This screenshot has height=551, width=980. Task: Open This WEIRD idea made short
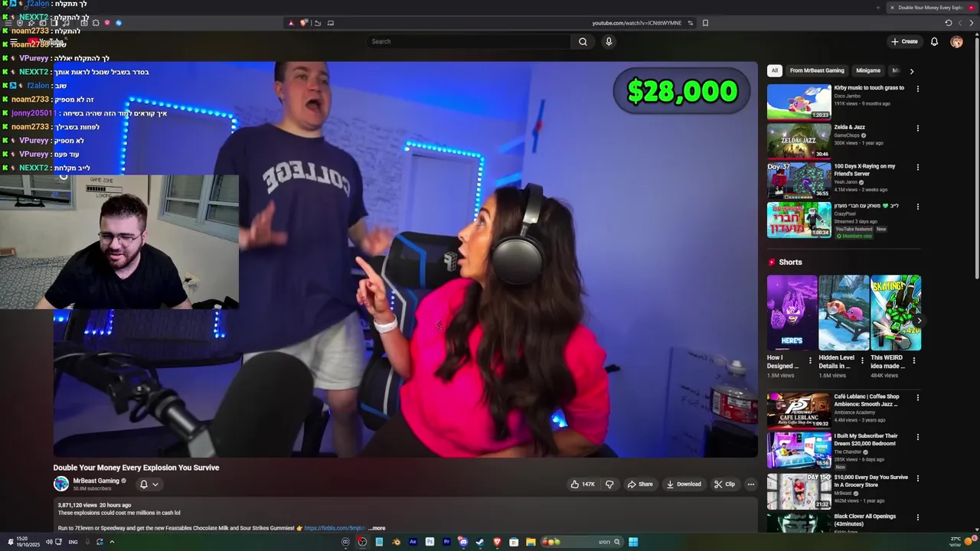[896, 313]
